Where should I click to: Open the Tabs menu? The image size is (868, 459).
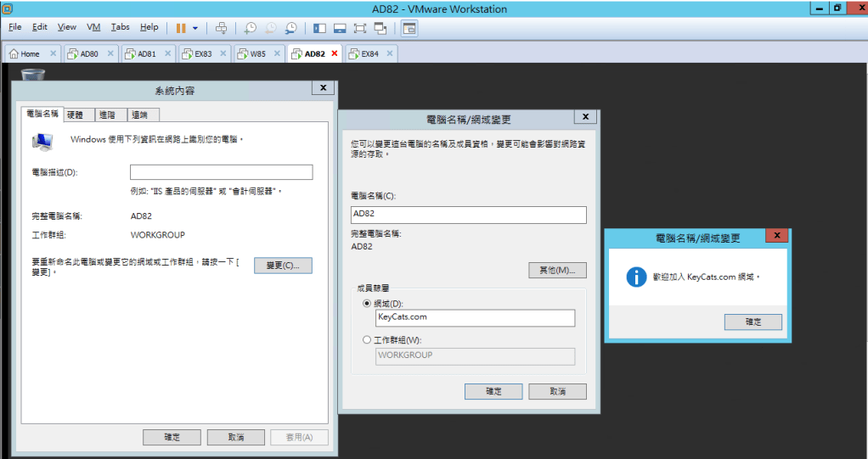point(120,27)
